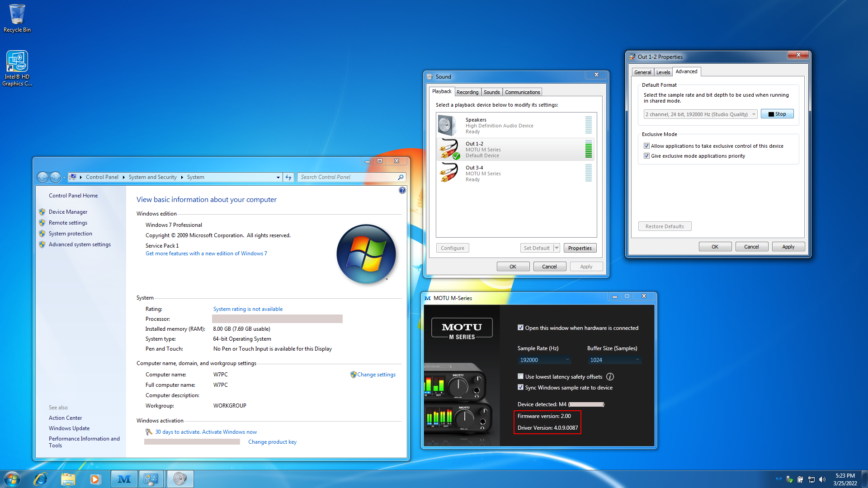Open the help question mark icon
Image resolution: width=868 pixels, height=488 pixels.
(402, 190)
